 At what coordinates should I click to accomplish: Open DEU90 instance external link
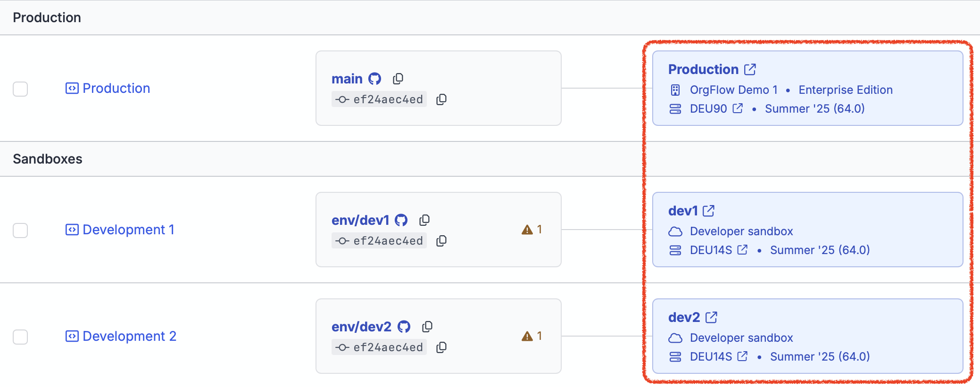(x=738, y=108)
